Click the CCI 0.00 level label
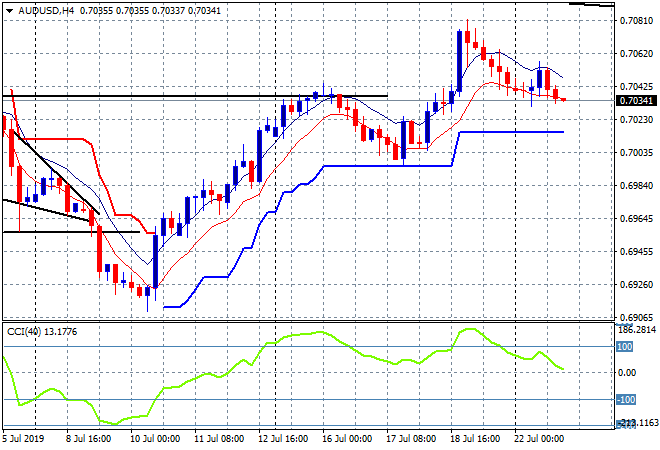The image size is (660, 450). point(627,373)
